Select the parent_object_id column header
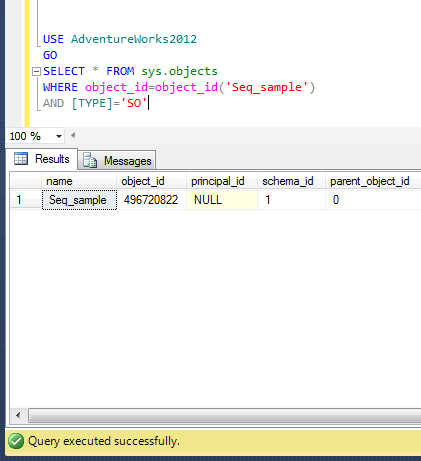The image size is (421, 461). 373,181
